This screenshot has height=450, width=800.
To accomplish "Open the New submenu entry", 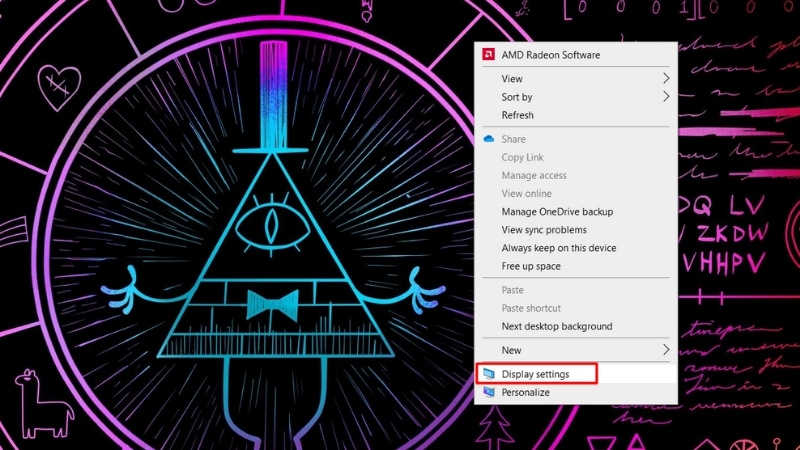I will click(x=576, y=350).
